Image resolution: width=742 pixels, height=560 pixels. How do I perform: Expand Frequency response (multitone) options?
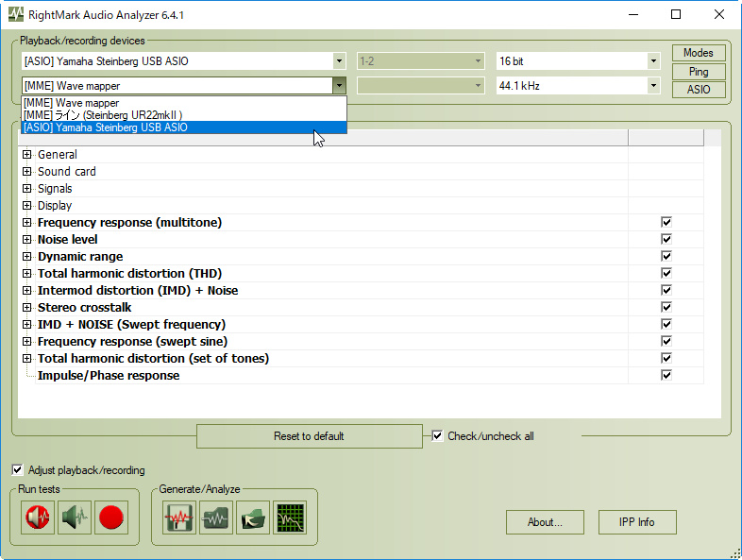(x=27, y=223)
